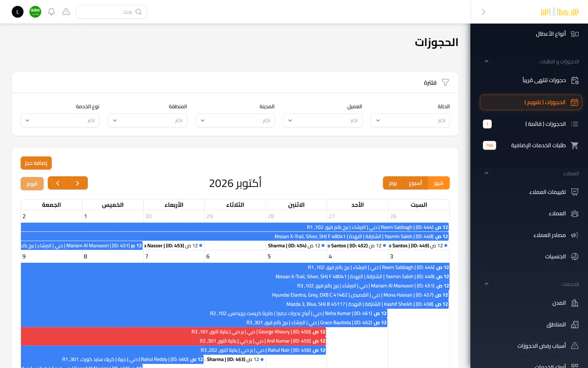The height and width of the screenshot is (368, 588).
Task: Open العملاء customers icon
Action: [x=575, y=213]
